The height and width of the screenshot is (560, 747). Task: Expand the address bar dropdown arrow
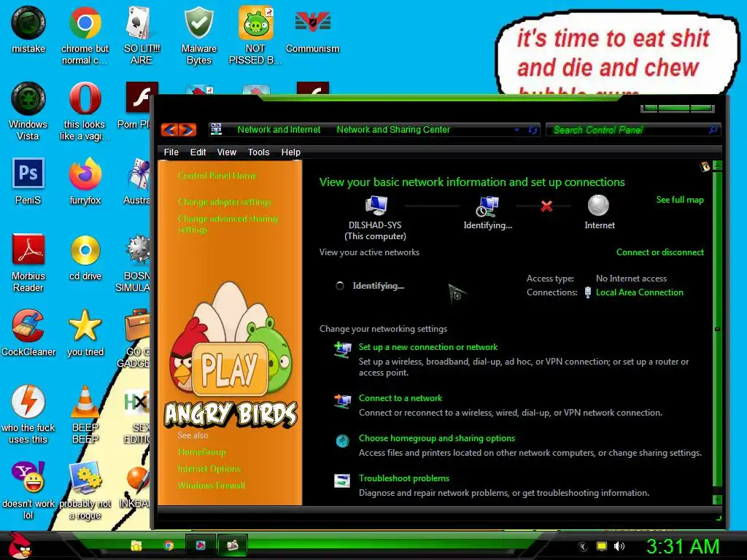pyautogui.click(x=517, y=130)
